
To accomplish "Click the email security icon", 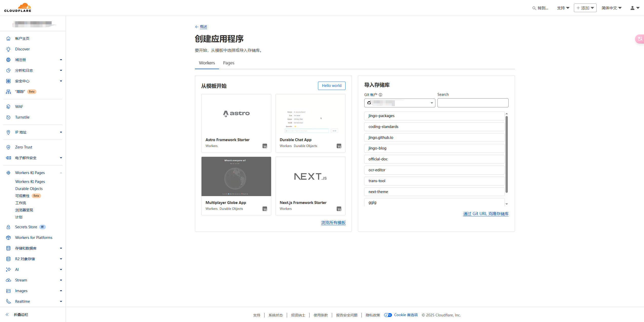I will click(8, 158).
